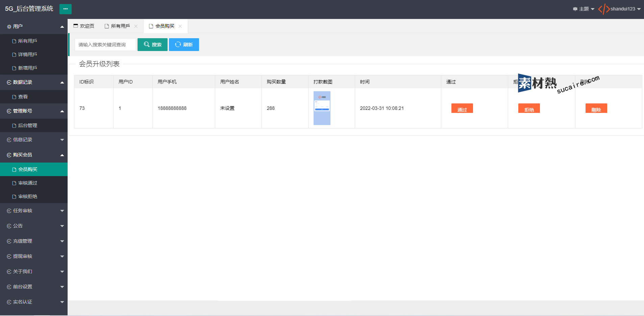The height and width of the screenshot is (316, 644).
Task: Open 所有用戶 in the sidebar
Action: click(x=34, y=41)
